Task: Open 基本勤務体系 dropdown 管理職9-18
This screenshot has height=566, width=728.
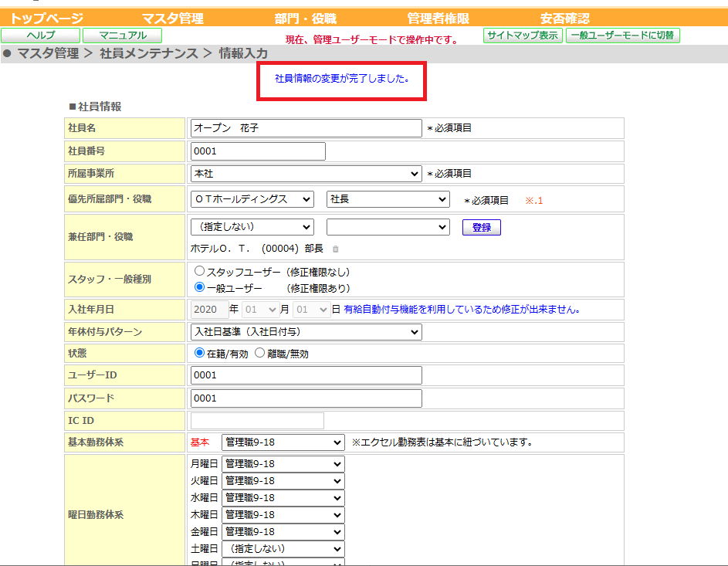Action: pyautogui.click(x=283, y=442)
